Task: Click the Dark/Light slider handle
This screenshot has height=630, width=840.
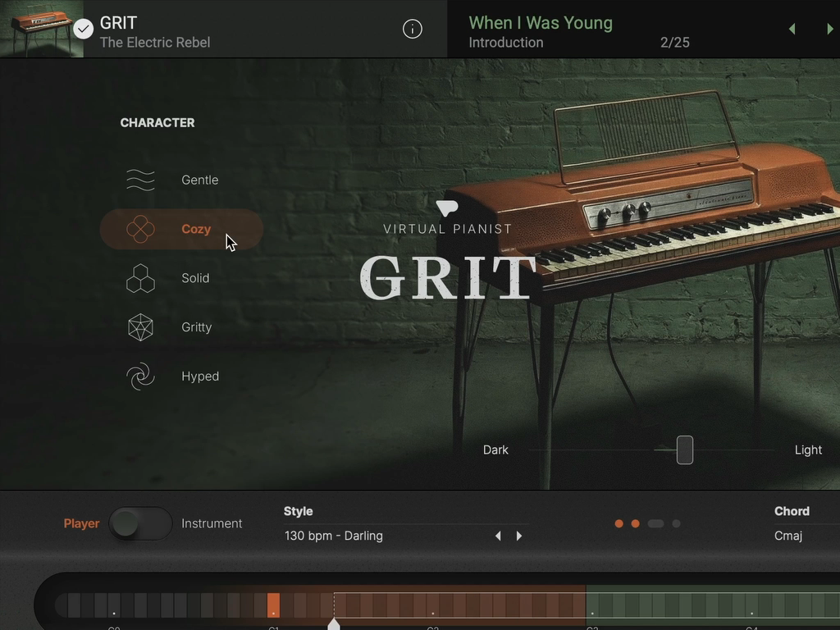Action: pyautogui.click(x=685, y=450)
